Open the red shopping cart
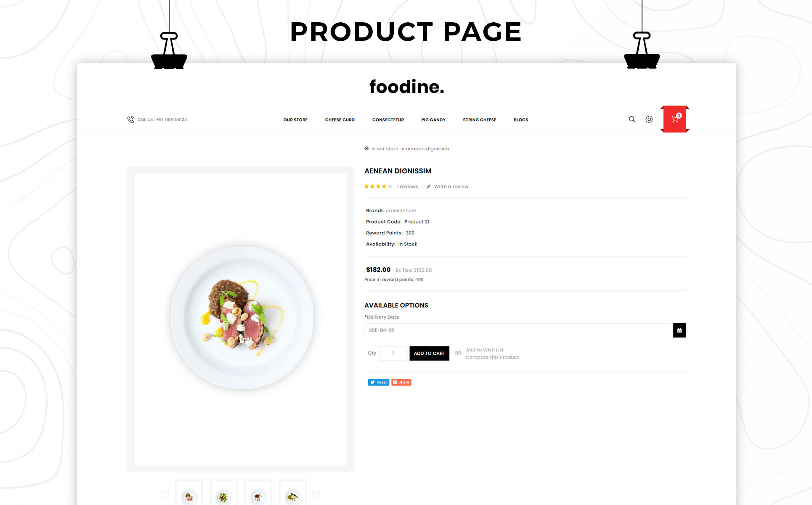812x505 pixels. click(675, 119)
